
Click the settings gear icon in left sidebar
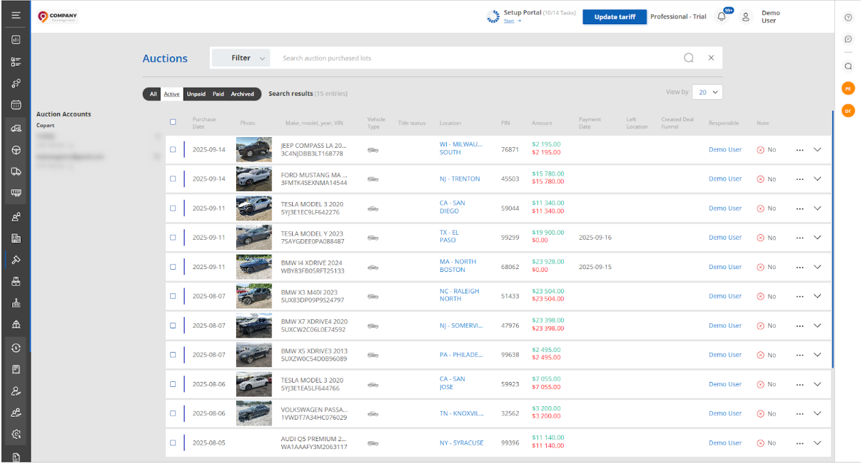16,434
